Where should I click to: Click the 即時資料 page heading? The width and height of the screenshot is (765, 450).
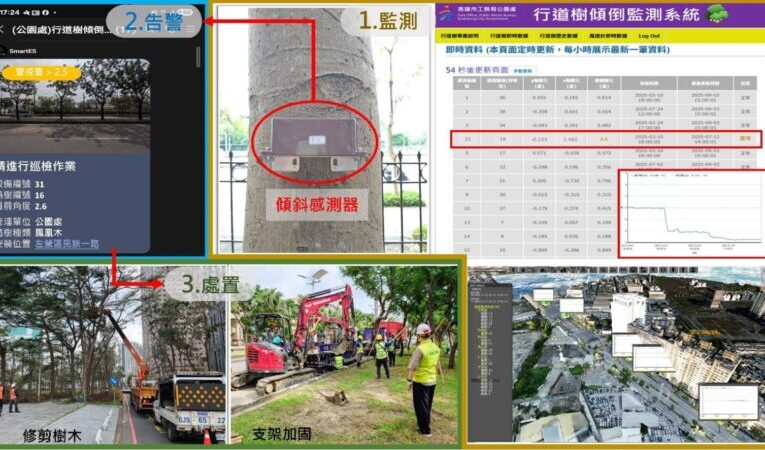coord(558,50)
